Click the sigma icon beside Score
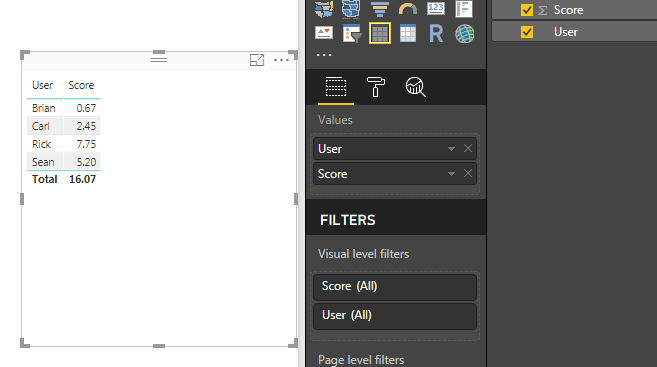 click(x=543, y=10)
